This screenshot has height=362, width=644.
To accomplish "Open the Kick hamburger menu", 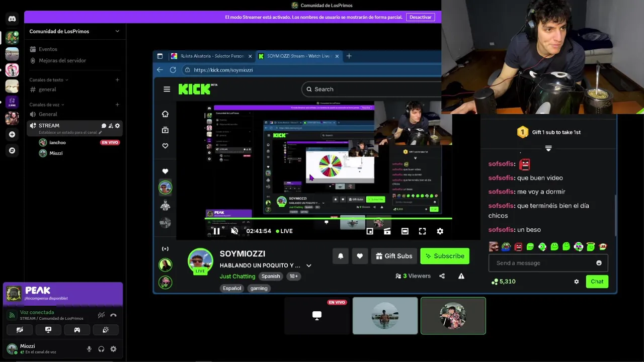I will pyautogui.click(x=167, y=89).
